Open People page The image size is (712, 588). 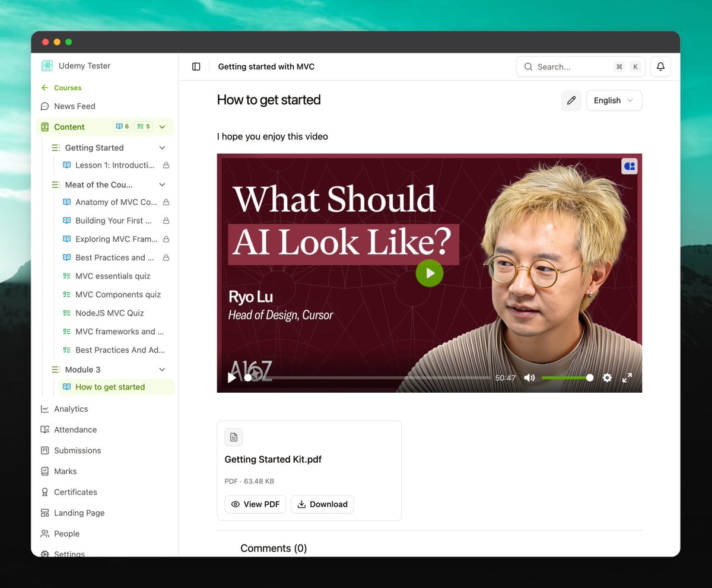click(x=66, y=533)
